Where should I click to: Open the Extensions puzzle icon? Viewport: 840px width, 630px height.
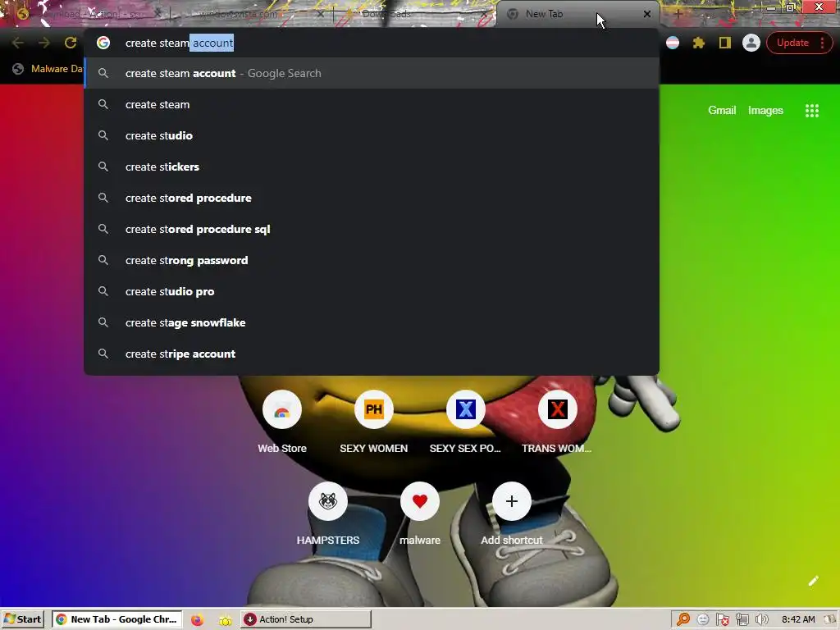pyautogui.click(x=699, y=43)
